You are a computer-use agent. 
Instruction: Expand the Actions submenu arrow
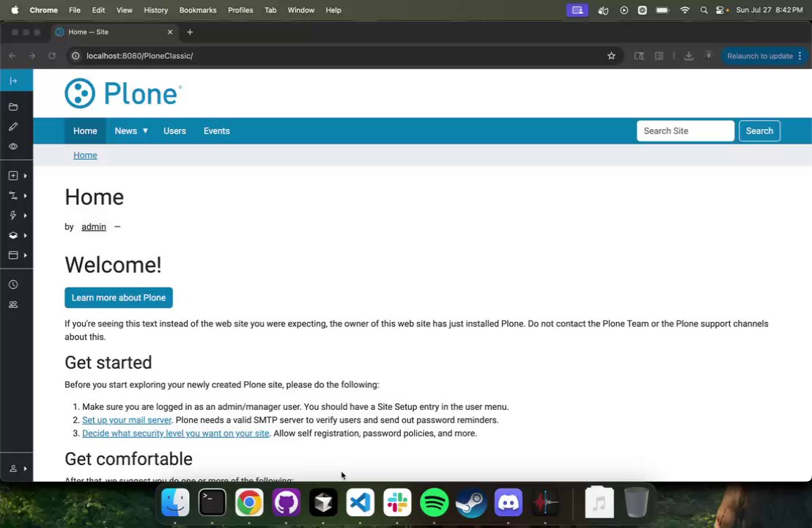26,215
